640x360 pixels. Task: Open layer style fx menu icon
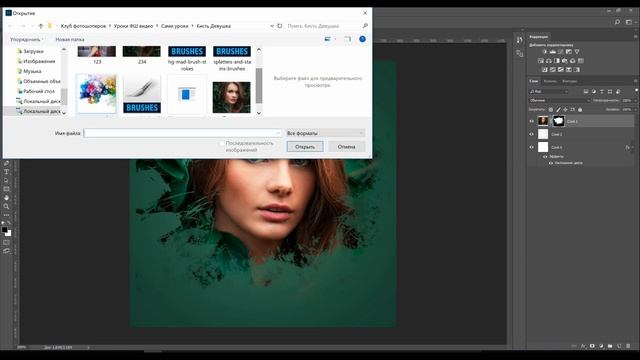pyautogui.click(x=583, y=346)
